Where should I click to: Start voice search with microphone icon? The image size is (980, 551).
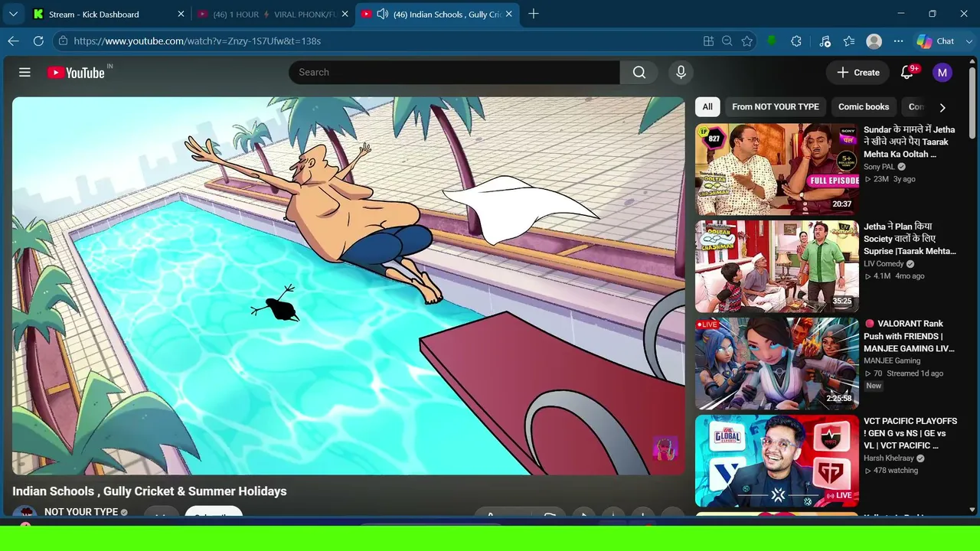[x=681, y=72]
